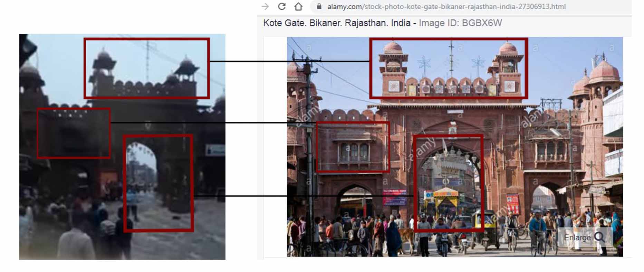View site info via the padlock icon

(319, 7)
